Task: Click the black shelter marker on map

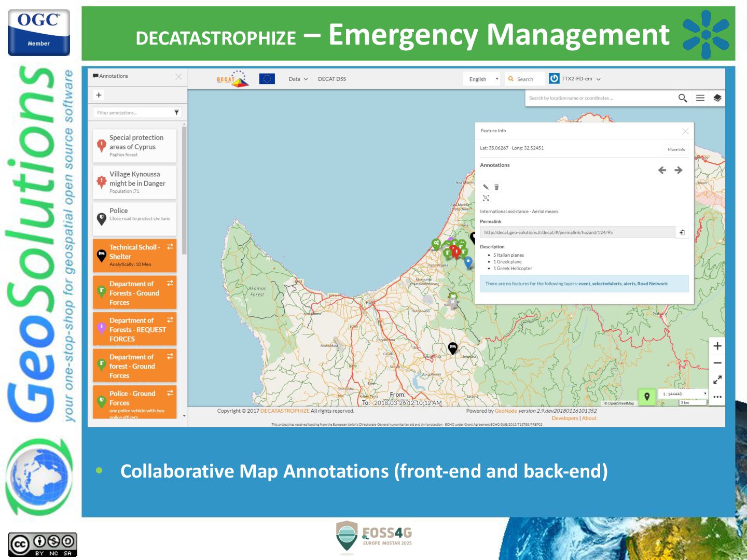Action: tap(453, 348)
